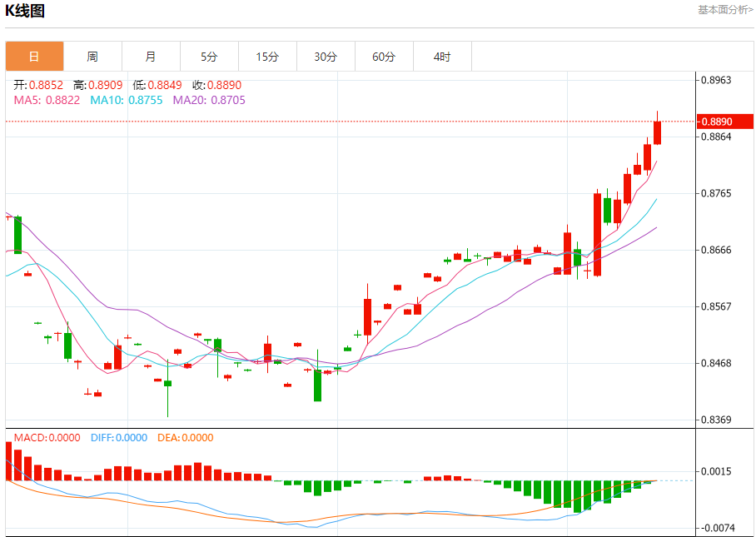Click the 0.8765 price axis label
Image resolution: width=756 pixels, height=537 pixels.
[x=716, y=193]
